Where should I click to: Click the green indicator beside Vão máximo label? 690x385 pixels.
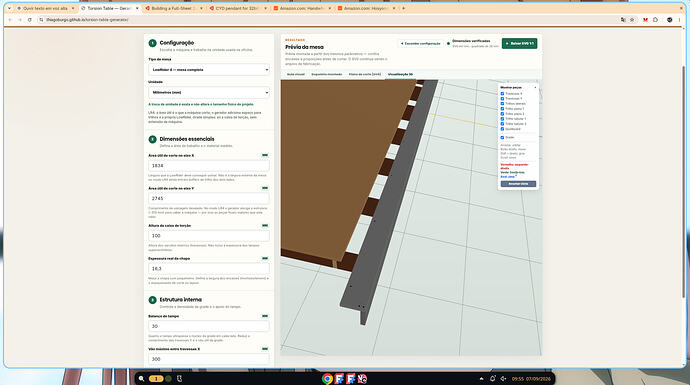click(265, 349)
